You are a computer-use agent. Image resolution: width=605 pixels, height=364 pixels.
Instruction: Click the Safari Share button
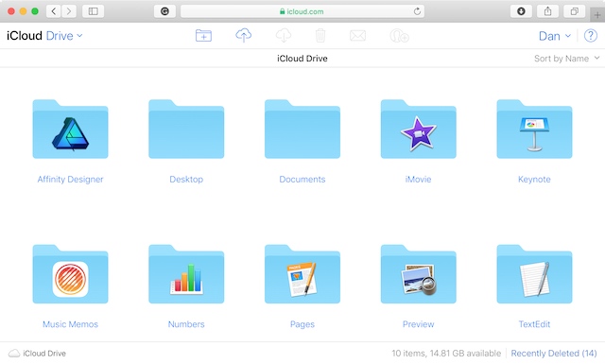(x=547, y=11)
